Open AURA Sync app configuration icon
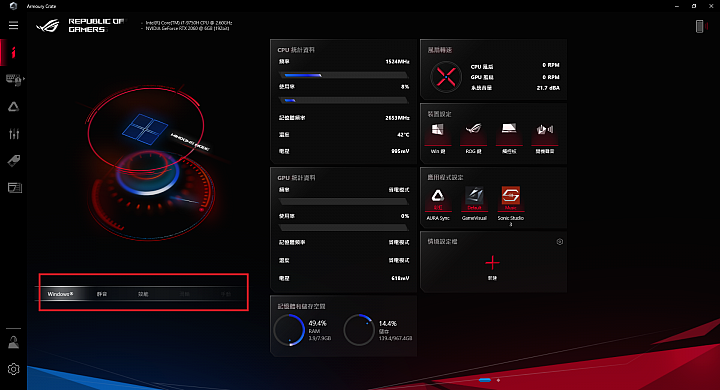This screenshot has width=720, height=390. tap(438, 196)
